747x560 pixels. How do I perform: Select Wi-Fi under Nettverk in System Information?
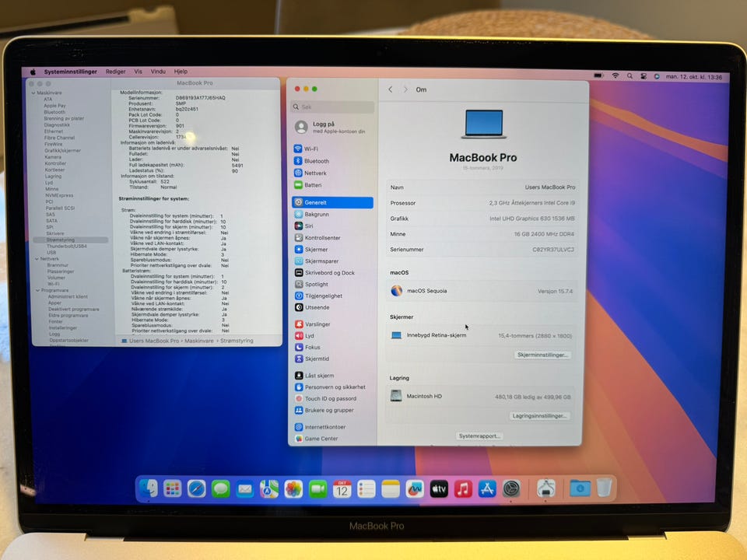pyautogui.click(x=54, y=284)
